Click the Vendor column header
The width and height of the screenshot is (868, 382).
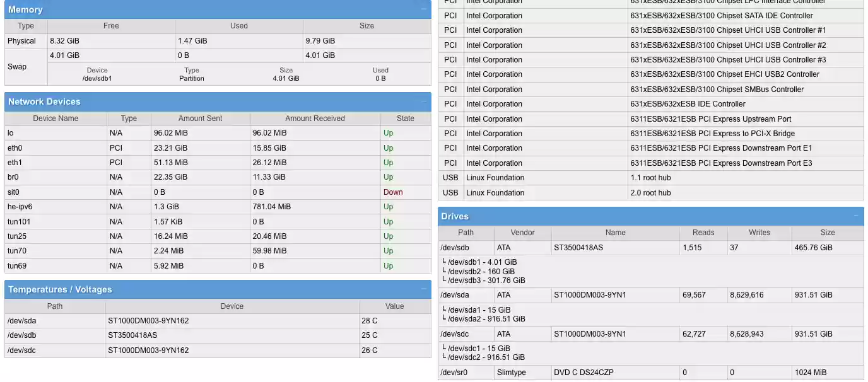(524, 233)
